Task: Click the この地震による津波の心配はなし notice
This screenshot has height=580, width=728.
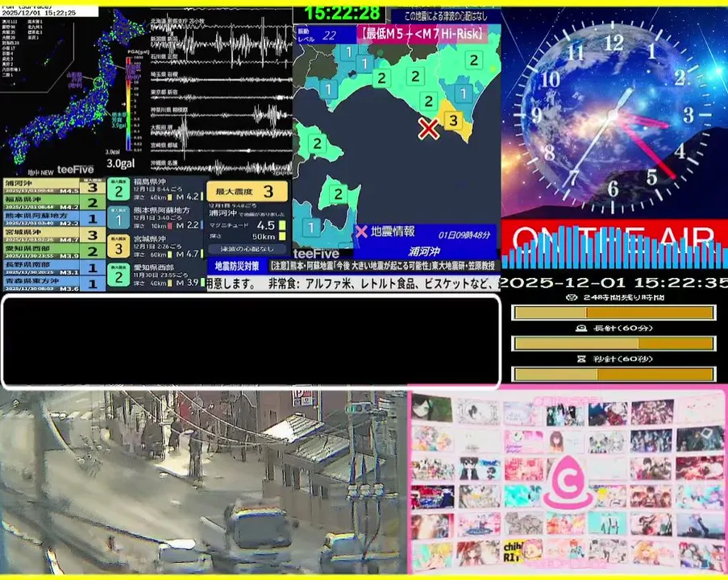Action: [x=446, y=16]
